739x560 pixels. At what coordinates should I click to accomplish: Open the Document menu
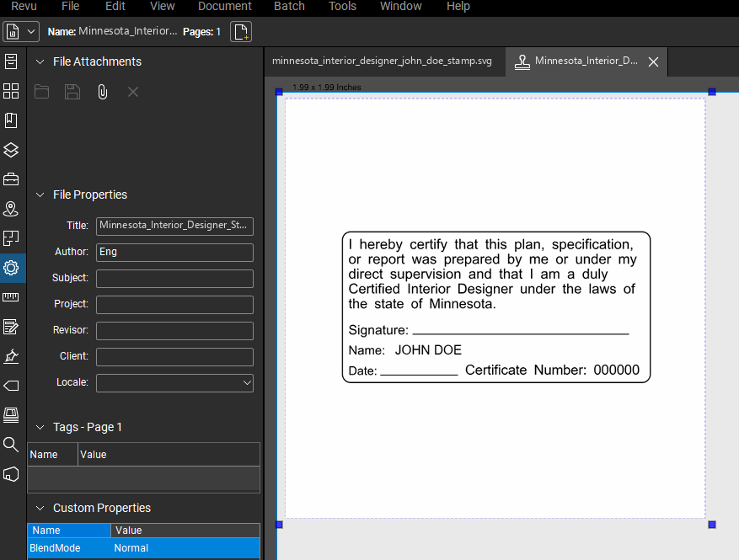click(x=225, y=6)
